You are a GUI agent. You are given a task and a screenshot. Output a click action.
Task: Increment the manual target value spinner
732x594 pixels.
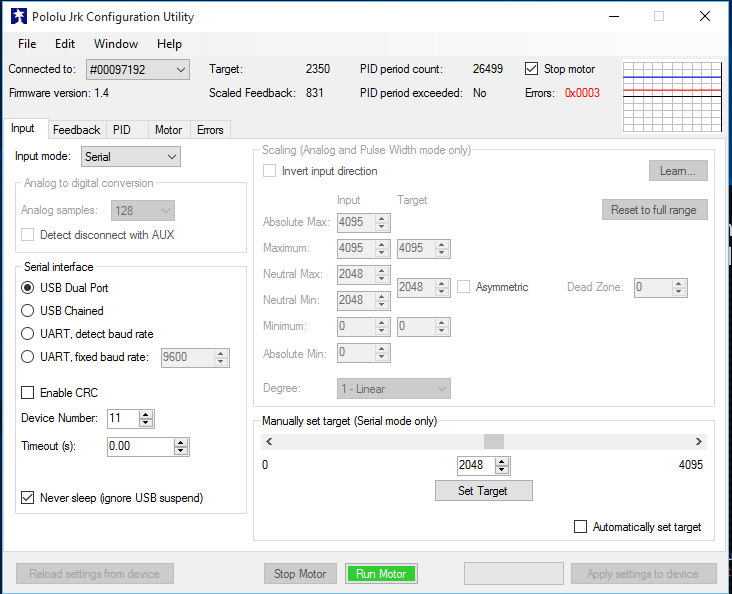click(x=502, y=461)
